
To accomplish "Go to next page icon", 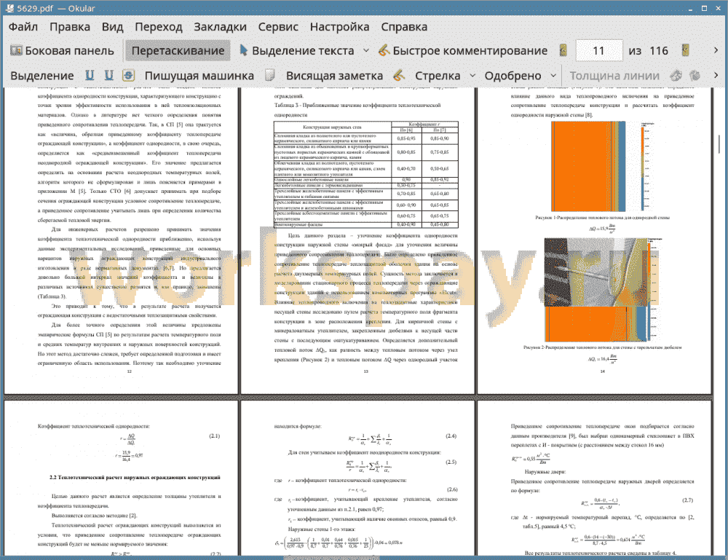I will click(685, 51).
